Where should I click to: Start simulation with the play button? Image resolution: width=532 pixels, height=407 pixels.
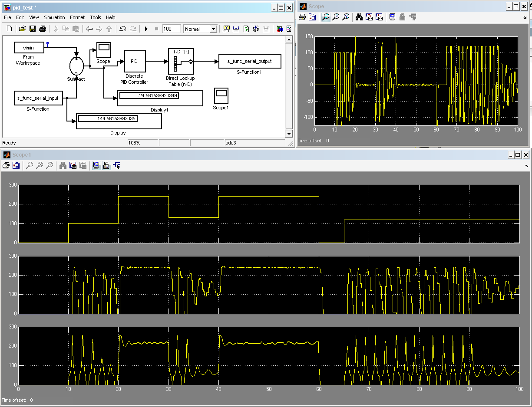146,29
